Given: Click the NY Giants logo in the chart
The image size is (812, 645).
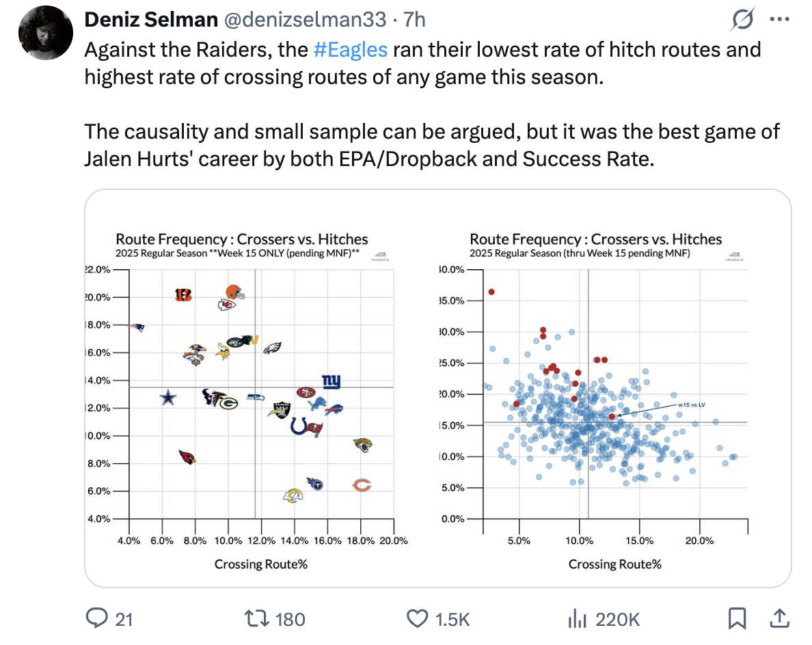Looking at the screenshot, I should coord(331,381).
